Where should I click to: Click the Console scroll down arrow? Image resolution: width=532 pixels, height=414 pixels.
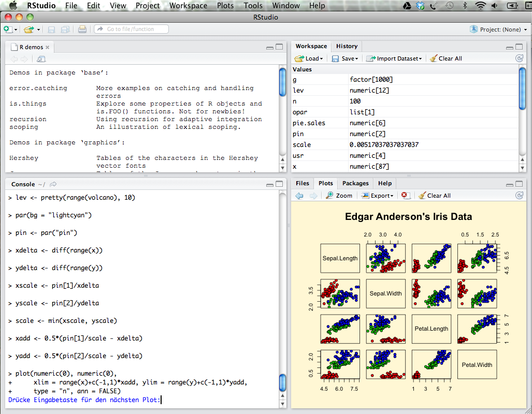tap(283, 404)
